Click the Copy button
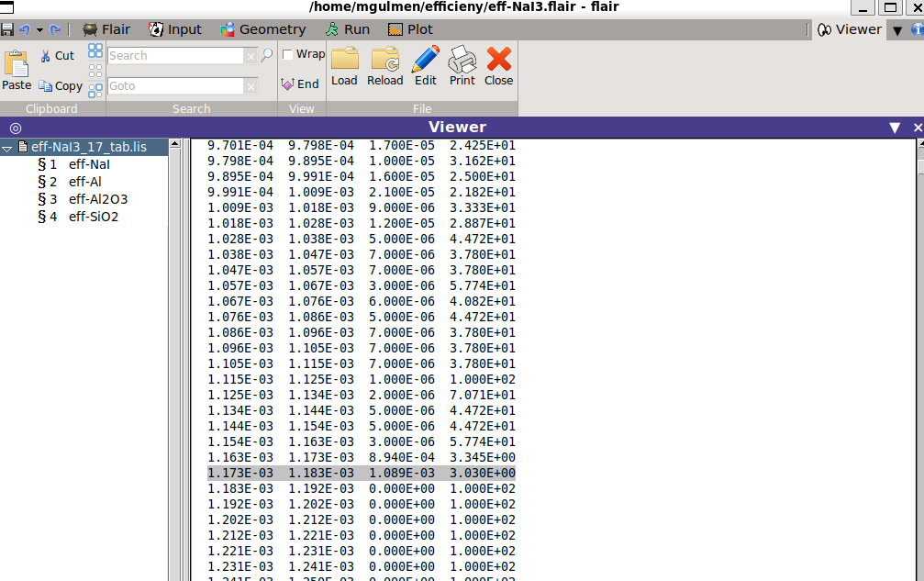The image size is (924, 581). 61,86
